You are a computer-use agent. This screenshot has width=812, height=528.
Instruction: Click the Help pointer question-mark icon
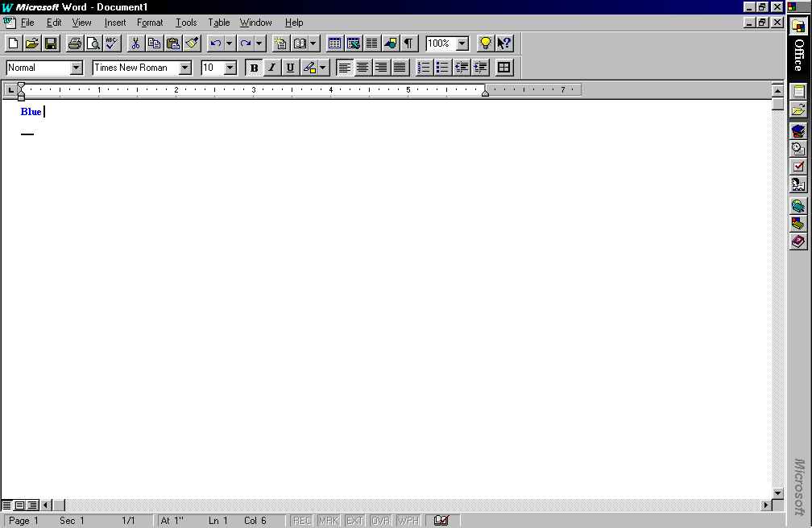point(504,43)
